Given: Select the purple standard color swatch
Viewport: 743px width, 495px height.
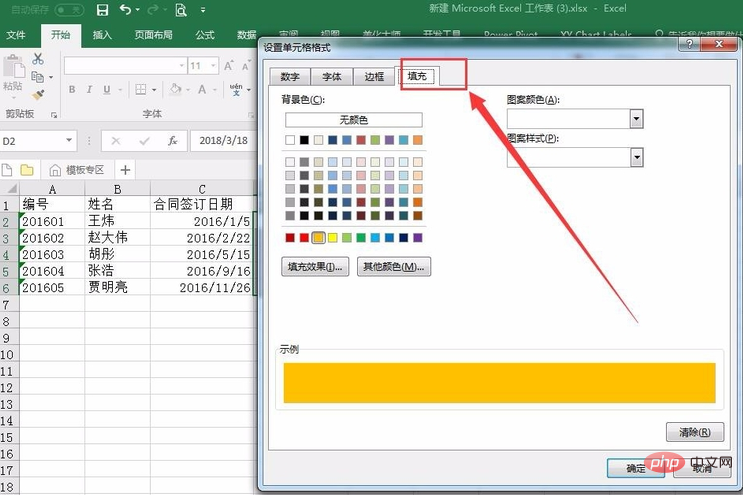Looking at the screenshot, I should click(417, 237).
